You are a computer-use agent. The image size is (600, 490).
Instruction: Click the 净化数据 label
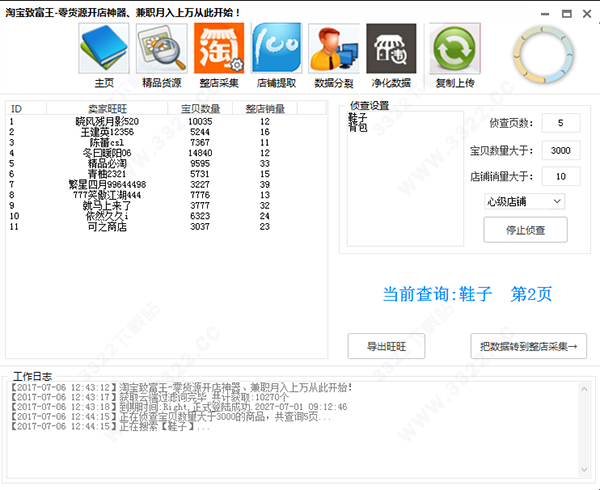[391, 83]
